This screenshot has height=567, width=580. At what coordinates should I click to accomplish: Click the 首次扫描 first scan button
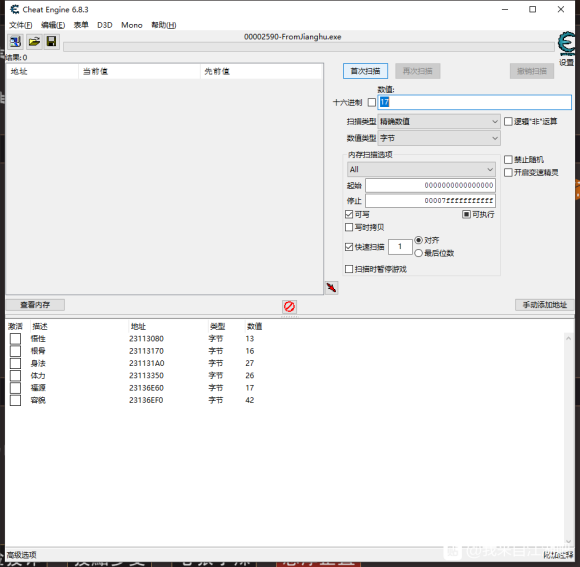pyautogui.click(x=365, y=71)
